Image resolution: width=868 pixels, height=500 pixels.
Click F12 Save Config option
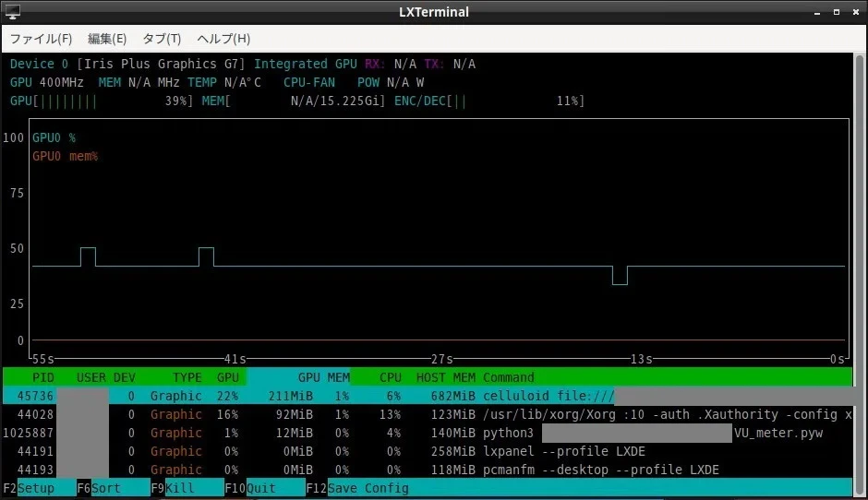coord(357,488)
